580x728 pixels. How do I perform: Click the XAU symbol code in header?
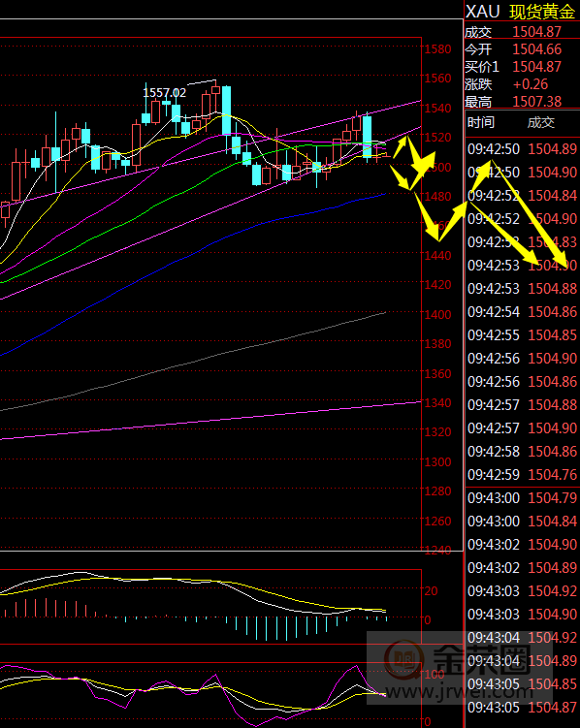click(x=482, y=11)
